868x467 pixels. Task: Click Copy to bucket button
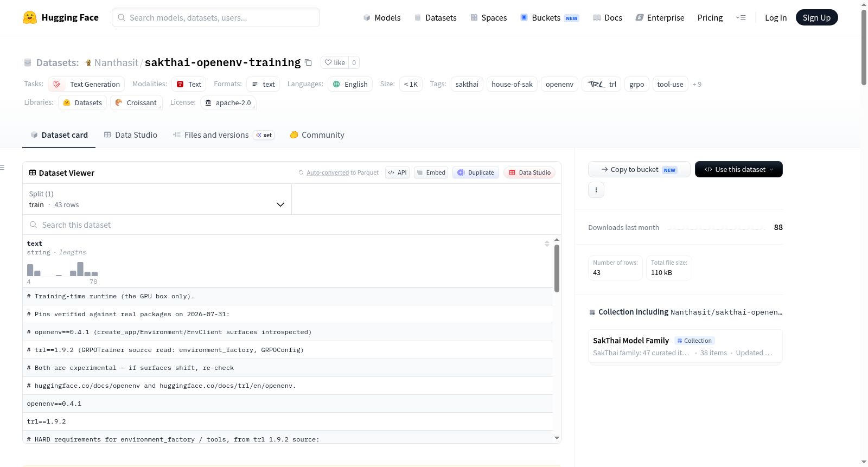click(x=639, y=169)
